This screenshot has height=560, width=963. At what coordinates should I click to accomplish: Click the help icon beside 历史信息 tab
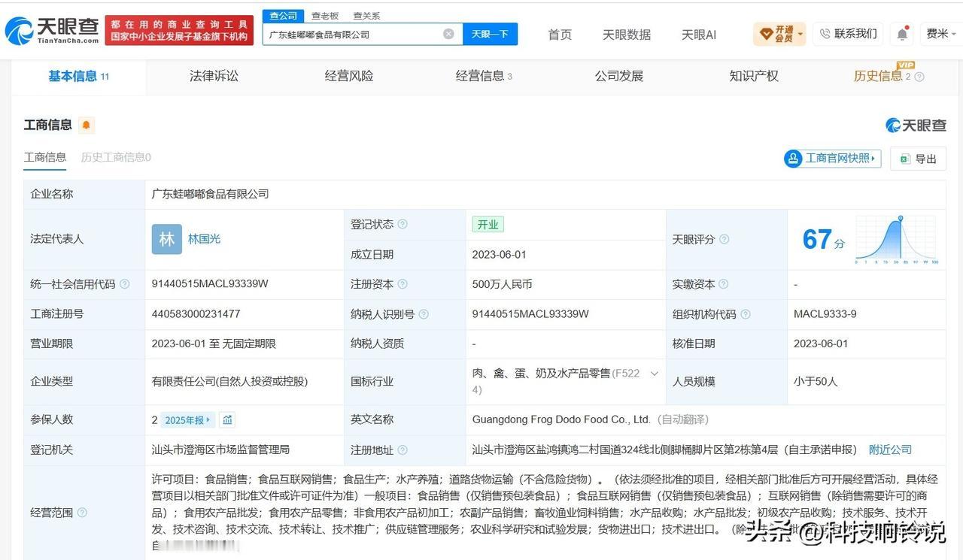point(919,77)
